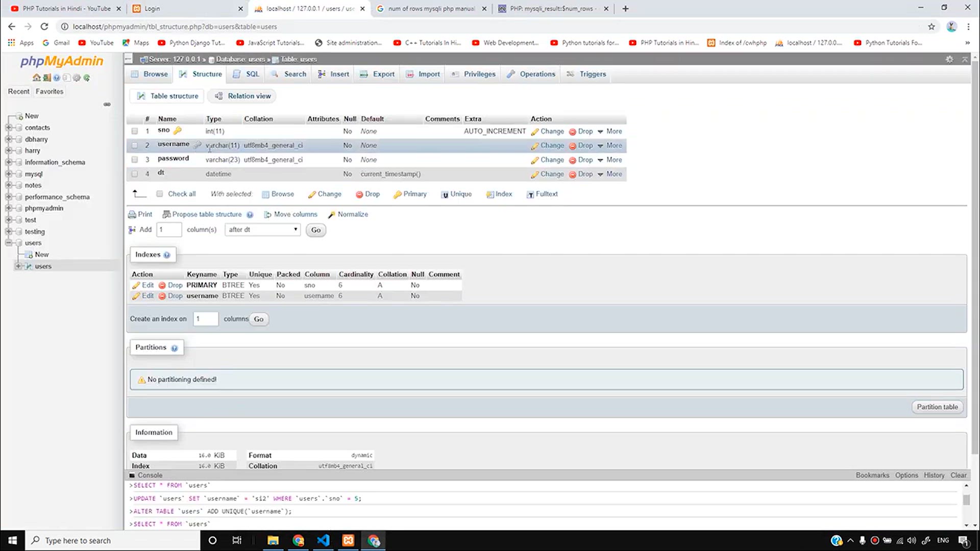Expand the testing database tree node

(9, 232)
